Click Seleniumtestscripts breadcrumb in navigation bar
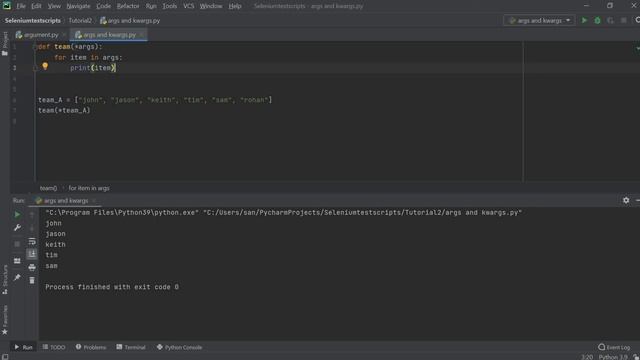 tap(33, 20)
